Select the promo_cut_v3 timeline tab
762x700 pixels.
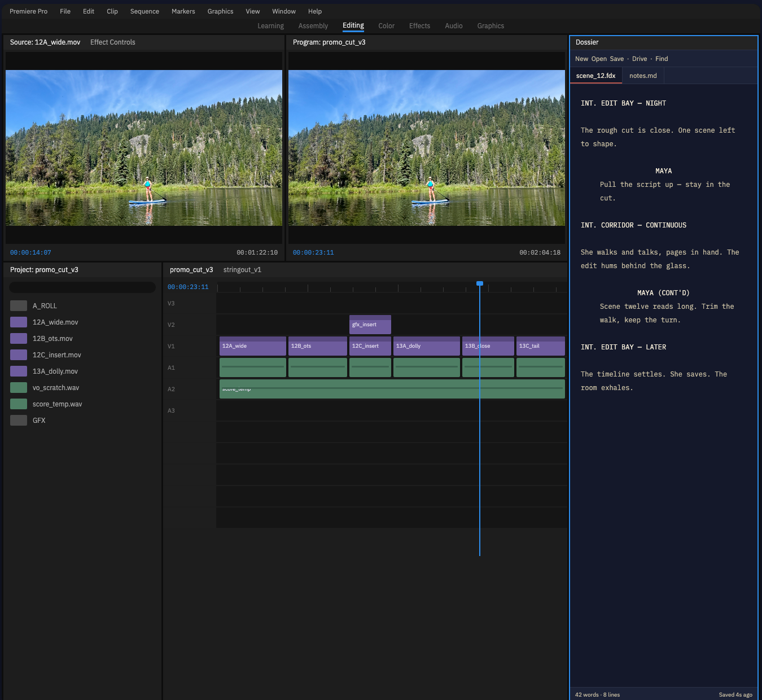pos(191,270)
